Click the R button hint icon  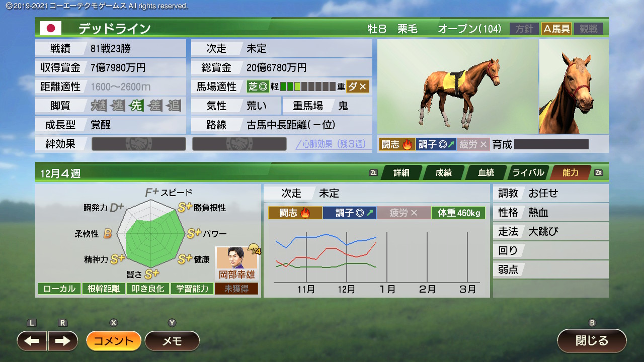click(63, 323)
